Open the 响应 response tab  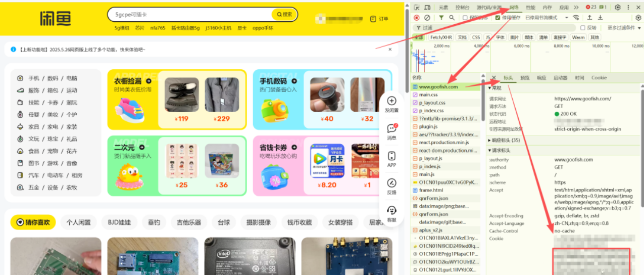click(x=541, y=78)
